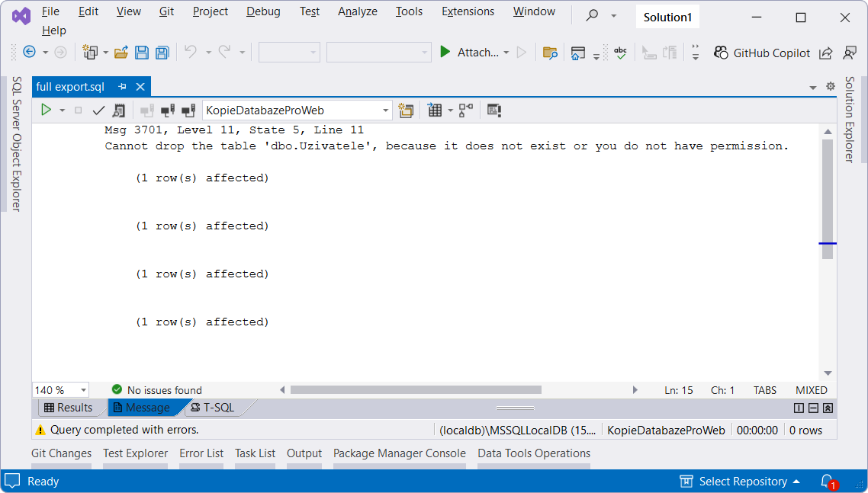
Task: Pin the full export.sql tab
Action: (122, 87)
